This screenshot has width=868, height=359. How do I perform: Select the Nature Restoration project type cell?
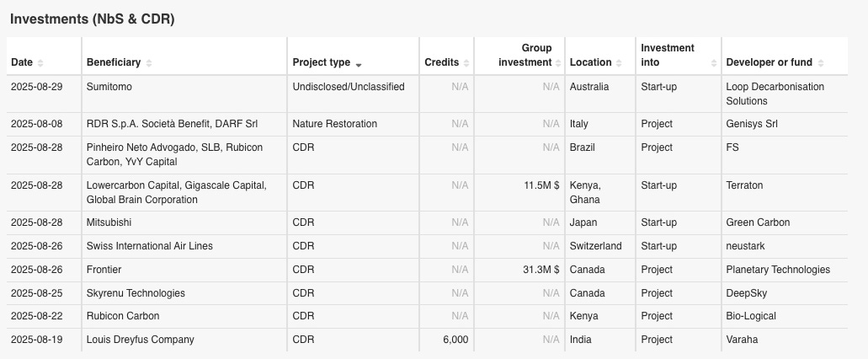[334, 124]
